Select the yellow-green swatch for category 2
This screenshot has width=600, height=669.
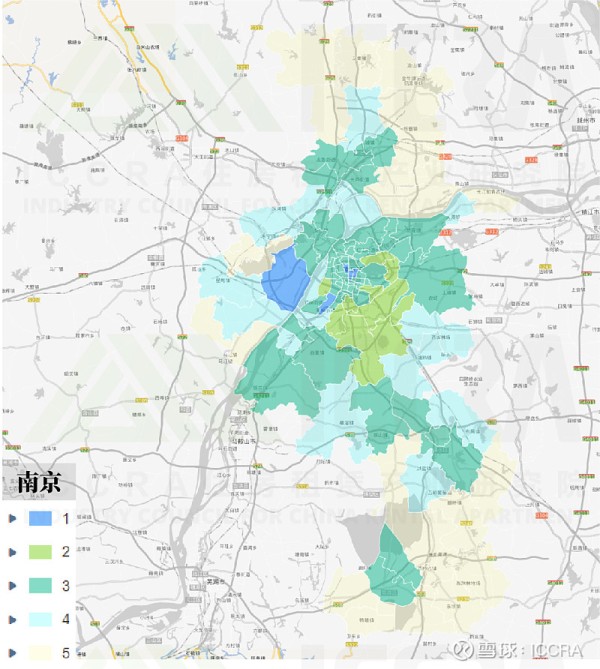pos(40,552)
